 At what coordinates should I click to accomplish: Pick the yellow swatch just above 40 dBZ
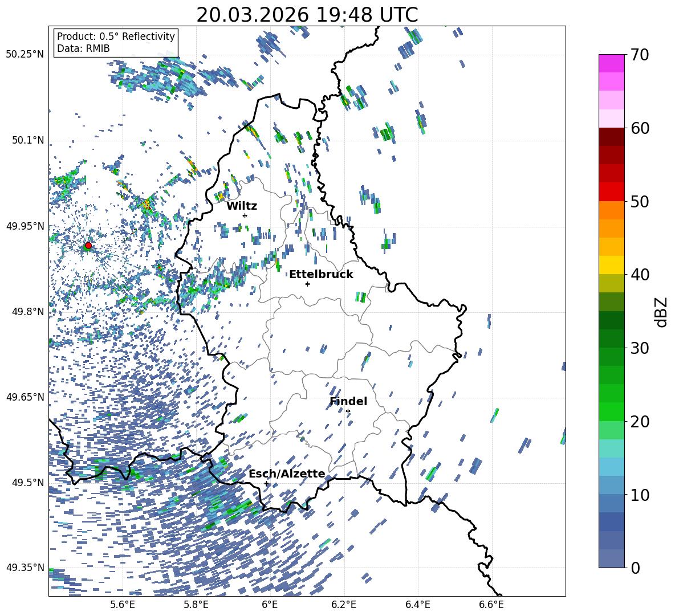click(x=612, y=265)
